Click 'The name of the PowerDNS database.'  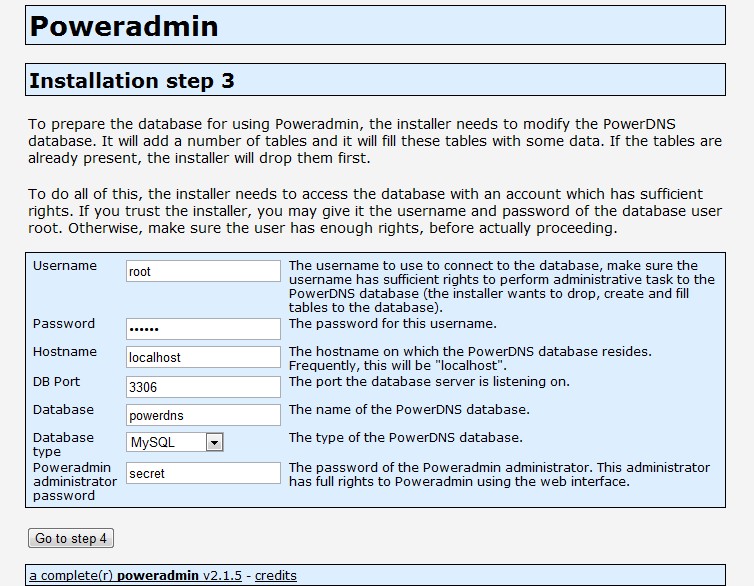click(409, 410)
